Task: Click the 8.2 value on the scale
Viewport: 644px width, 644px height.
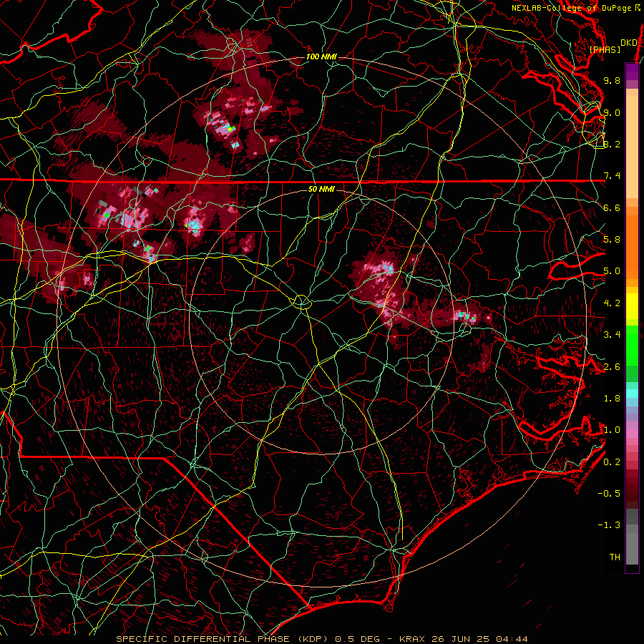Action: click(x=612, y=144)
